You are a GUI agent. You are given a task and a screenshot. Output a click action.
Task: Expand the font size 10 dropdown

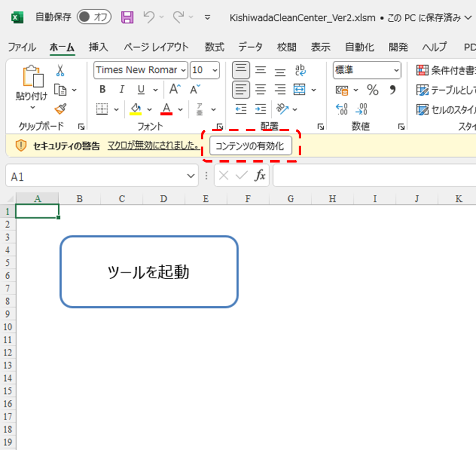point(215,70)
